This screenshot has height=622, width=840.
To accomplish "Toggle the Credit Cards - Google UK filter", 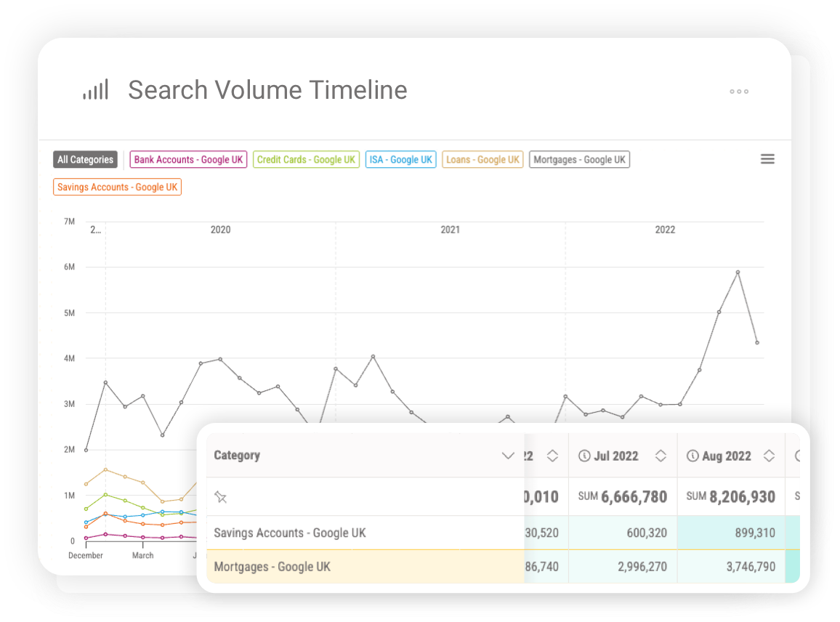I will click(306, 159).
